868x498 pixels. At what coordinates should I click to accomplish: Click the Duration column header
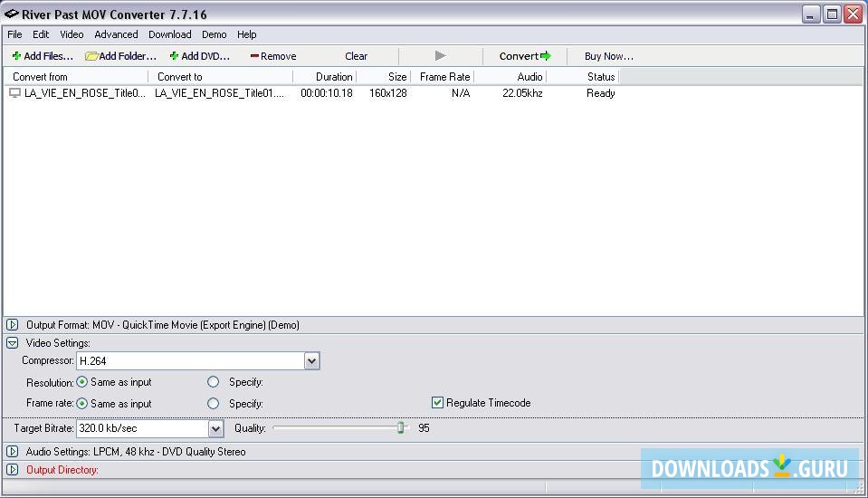[x=324, y=76]
